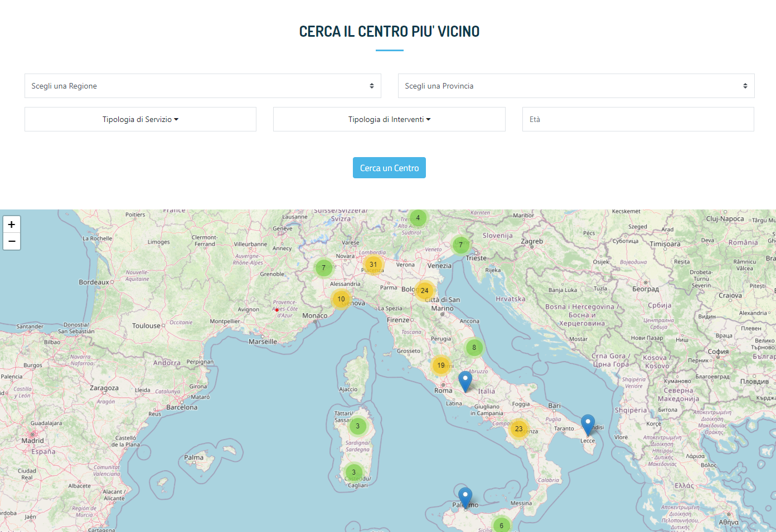Open the Scegli una Regione dropdown

(203, 86)
